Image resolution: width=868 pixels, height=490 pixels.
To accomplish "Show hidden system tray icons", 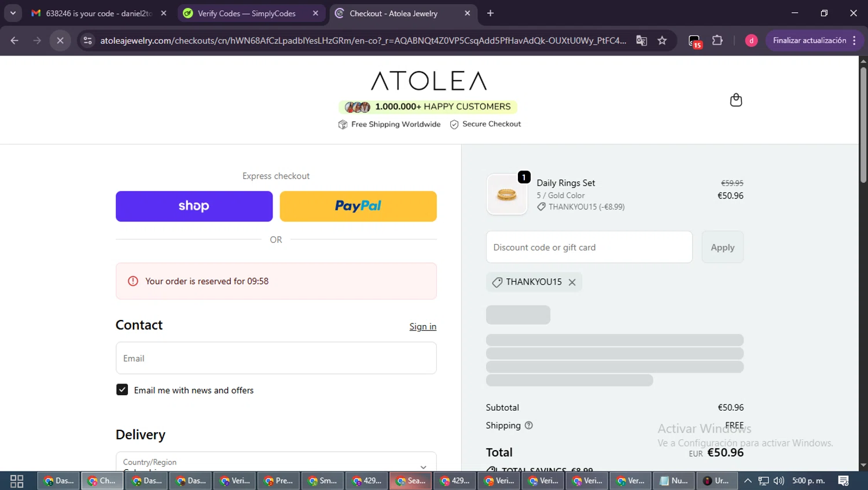I will [x=748, y=481].
